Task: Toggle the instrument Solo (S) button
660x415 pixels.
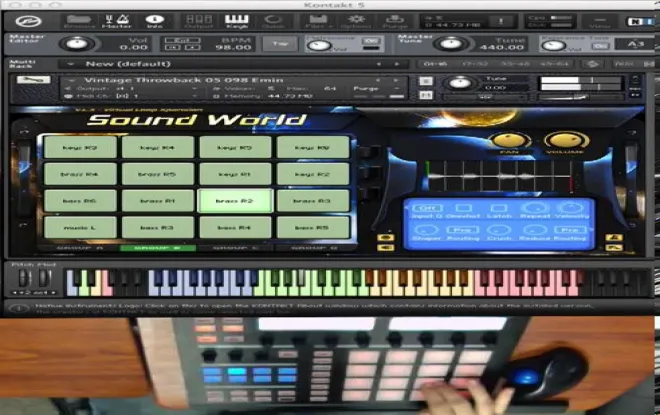Action: click(x=426, y=81)
